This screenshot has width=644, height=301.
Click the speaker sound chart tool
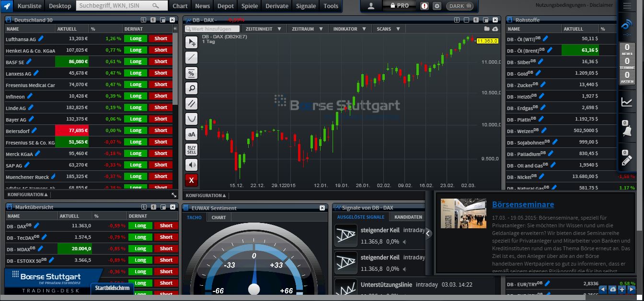[191, 165]
